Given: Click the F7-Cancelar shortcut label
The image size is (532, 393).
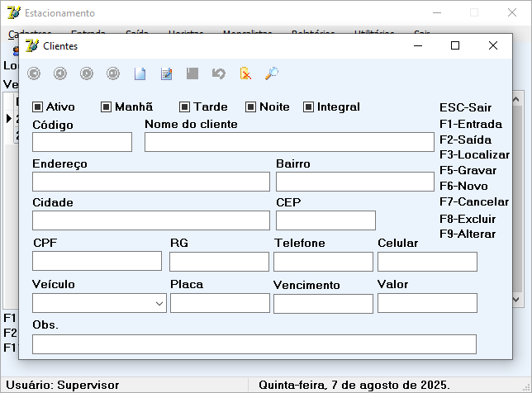Looking at the screenshot, I should (474, 201).
